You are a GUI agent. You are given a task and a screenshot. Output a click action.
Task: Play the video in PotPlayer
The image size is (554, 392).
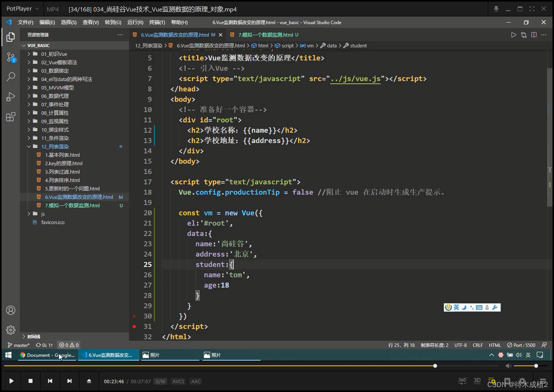click(11, 381)
